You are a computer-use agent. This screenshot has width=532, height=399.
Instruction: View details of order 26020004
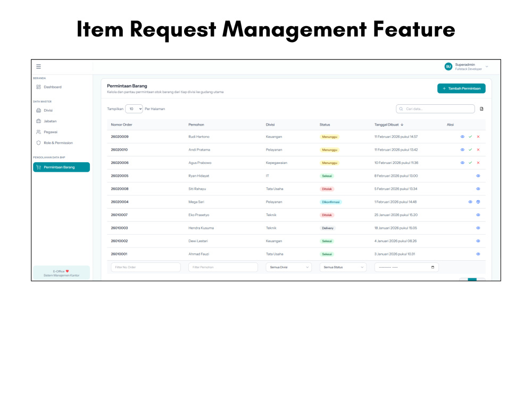tap(470, 202)
